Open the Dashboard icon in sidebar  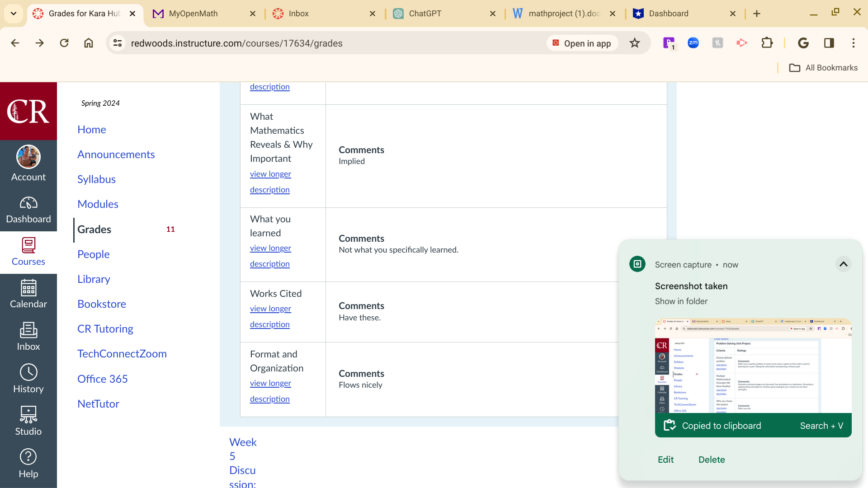(x=28, y=210)
